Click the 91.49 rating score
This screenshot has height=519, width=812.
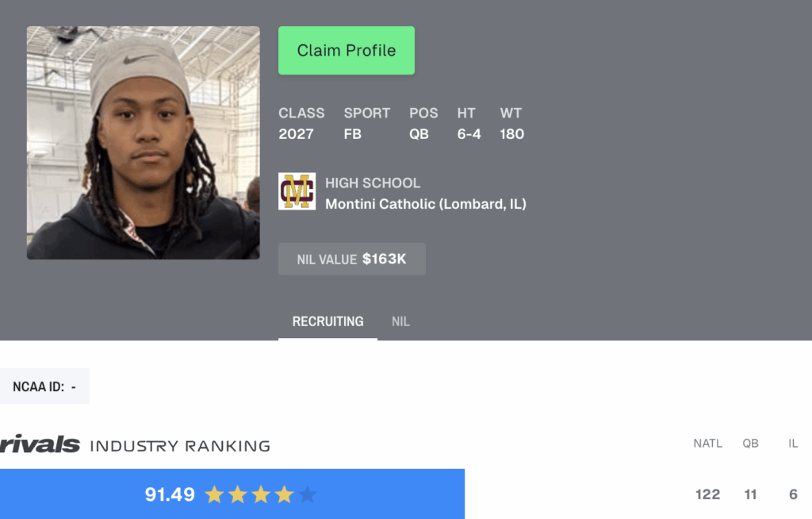pyautogui.click(x=170, y=494)
